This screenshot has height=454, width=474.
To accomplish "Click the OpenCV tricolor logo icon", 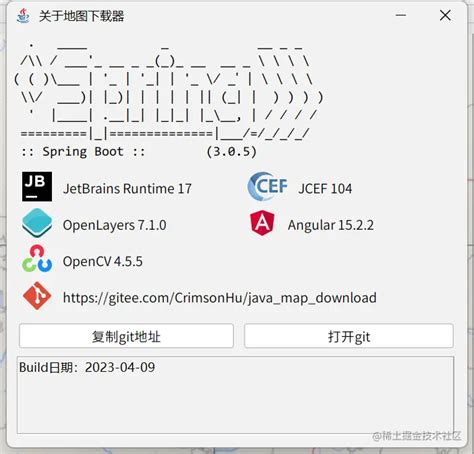I will [37, 259].
